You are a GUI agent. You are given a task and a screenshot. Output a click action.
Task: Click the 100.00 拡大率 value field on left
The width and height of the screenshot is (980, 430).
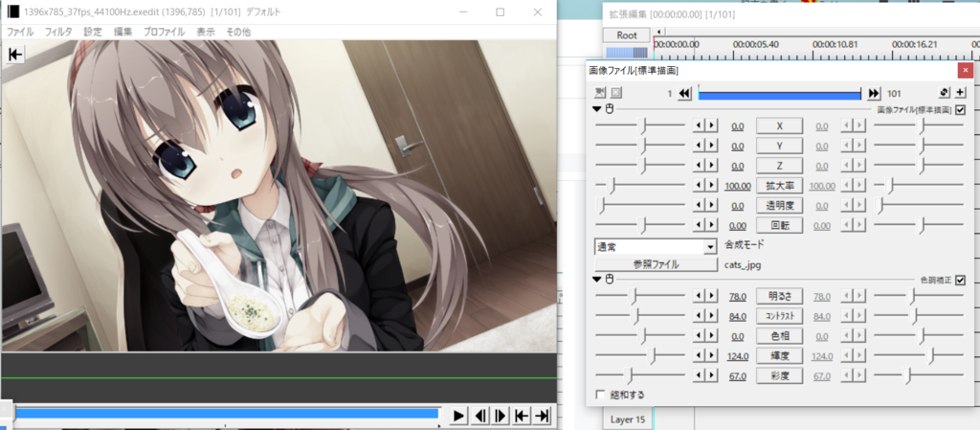(x=738, y=186)
